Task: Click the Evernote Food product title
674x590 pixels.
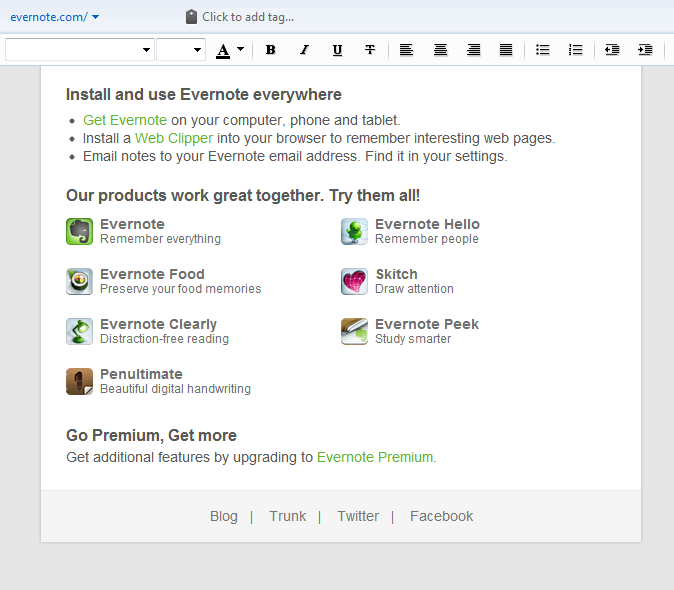Action: pyautogui.click(x=152, y=274)
